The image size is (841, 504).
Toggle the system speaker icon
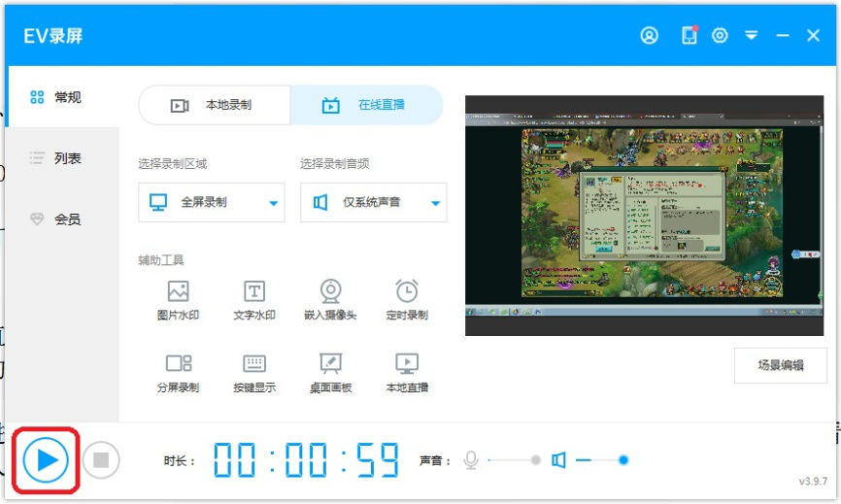(x=558, y=460)
